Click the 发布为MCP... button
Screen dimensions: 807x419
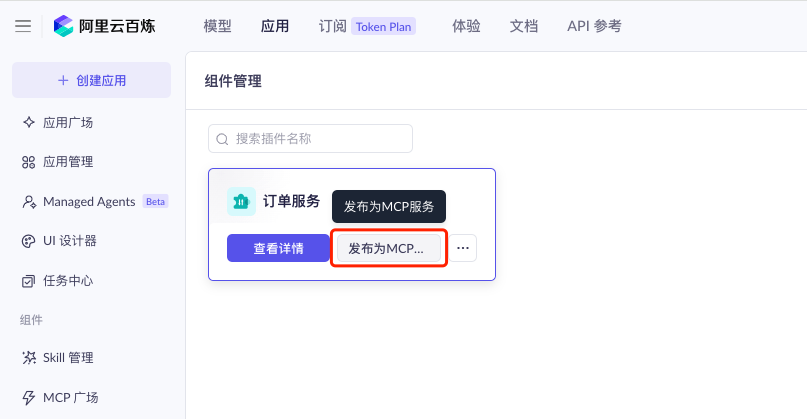(x=389, y=248)
